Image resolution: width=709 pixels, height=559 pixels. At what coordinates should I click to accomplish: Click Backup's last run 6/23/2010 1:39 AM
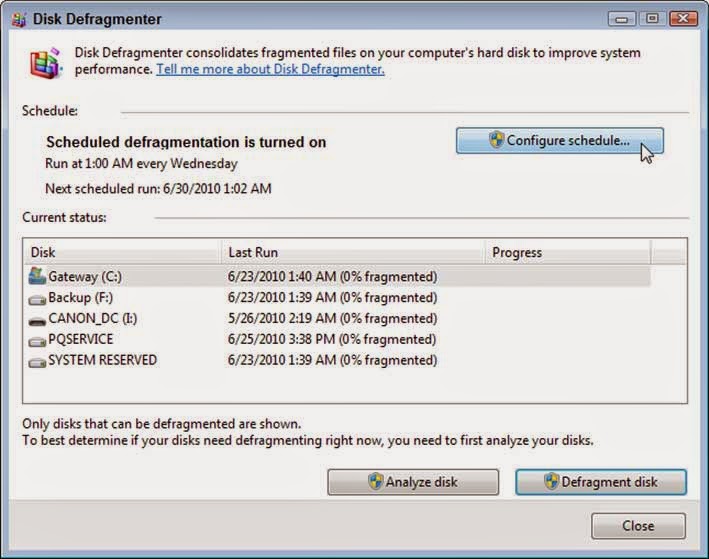(x=332, y=298)
